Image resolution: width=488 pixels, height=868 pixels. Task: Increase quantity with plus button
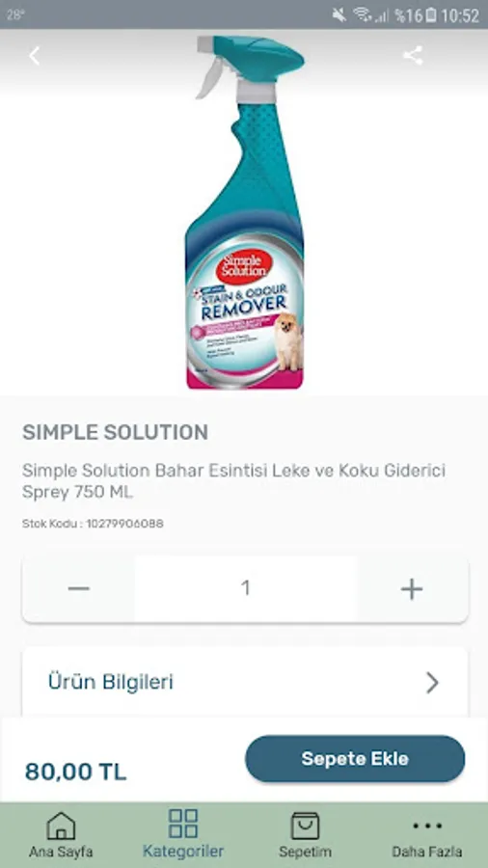pyautogui.click(x=412, y=589)
